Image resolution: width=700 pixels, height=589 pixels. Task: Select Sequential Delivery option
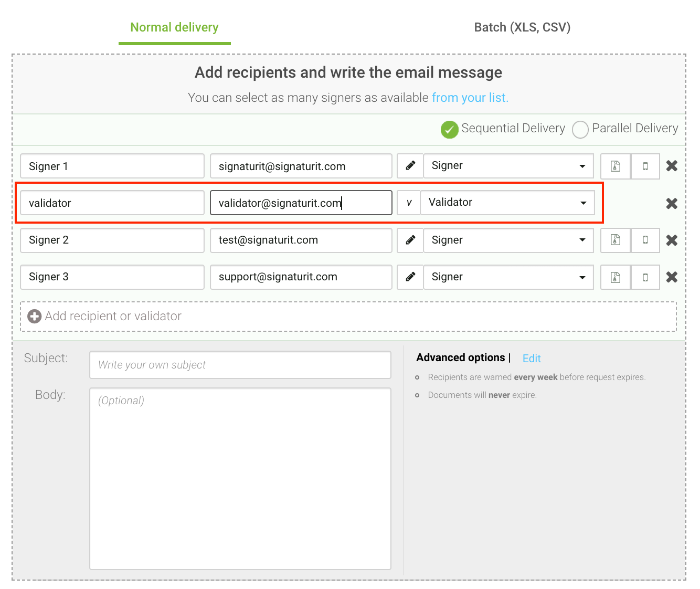point(450,129)
